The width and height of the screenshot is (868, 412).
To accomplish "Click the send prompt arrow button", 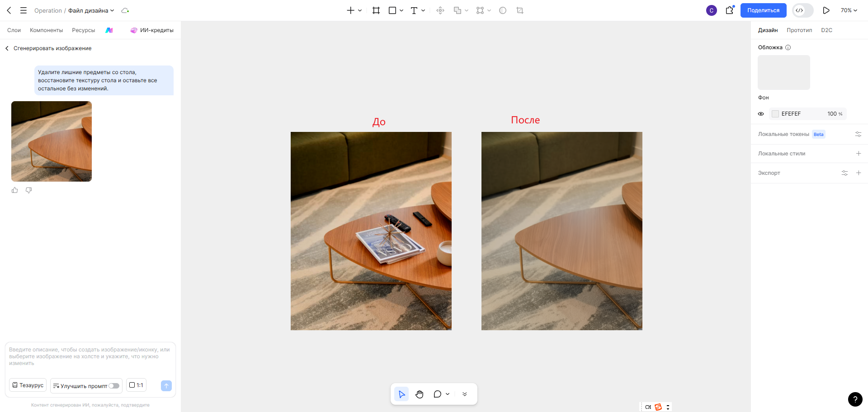I will click(x=166, y=385).
